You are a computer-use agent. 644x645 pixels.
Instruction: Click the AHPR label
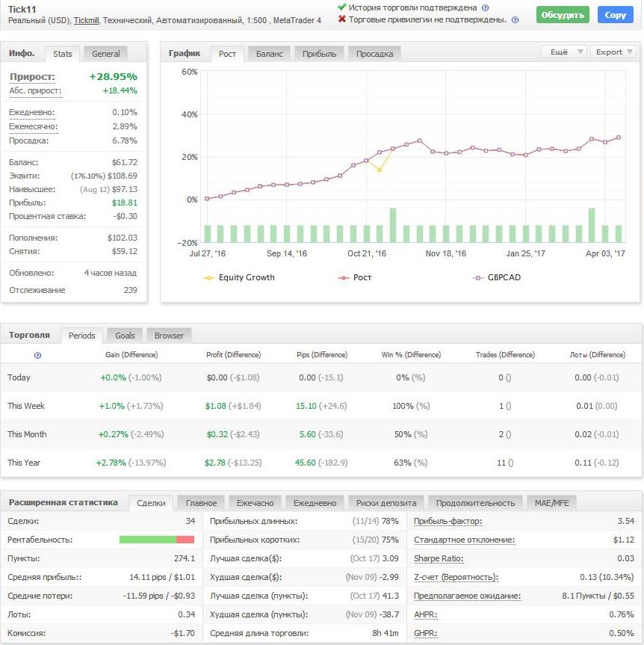[x=425, y=614]
